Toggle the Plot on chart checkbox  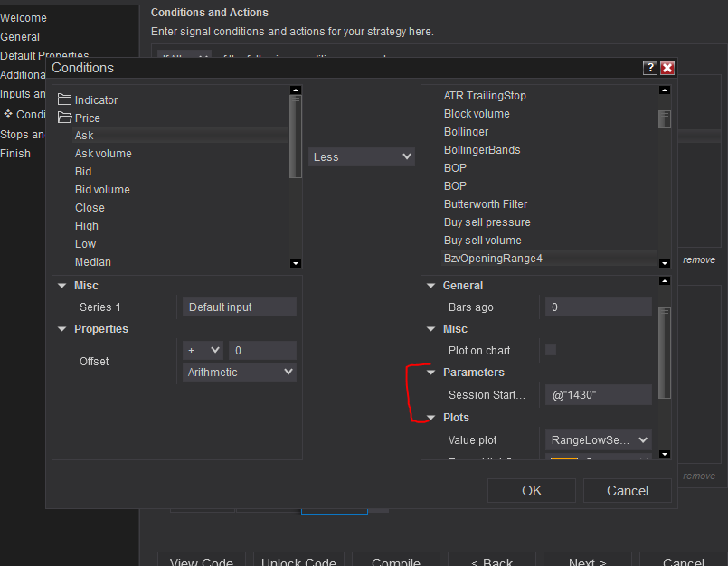(551, 350)
